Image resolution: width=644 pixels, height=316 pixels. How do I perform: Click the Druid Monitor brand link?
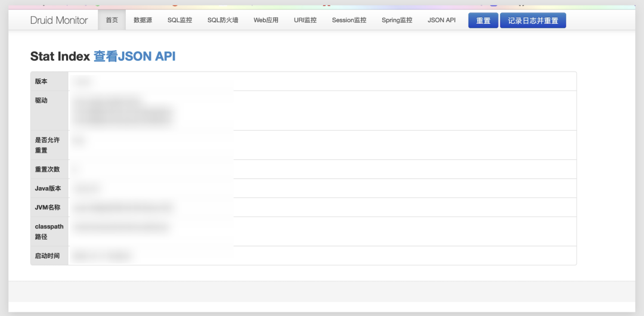click(59, 20)
